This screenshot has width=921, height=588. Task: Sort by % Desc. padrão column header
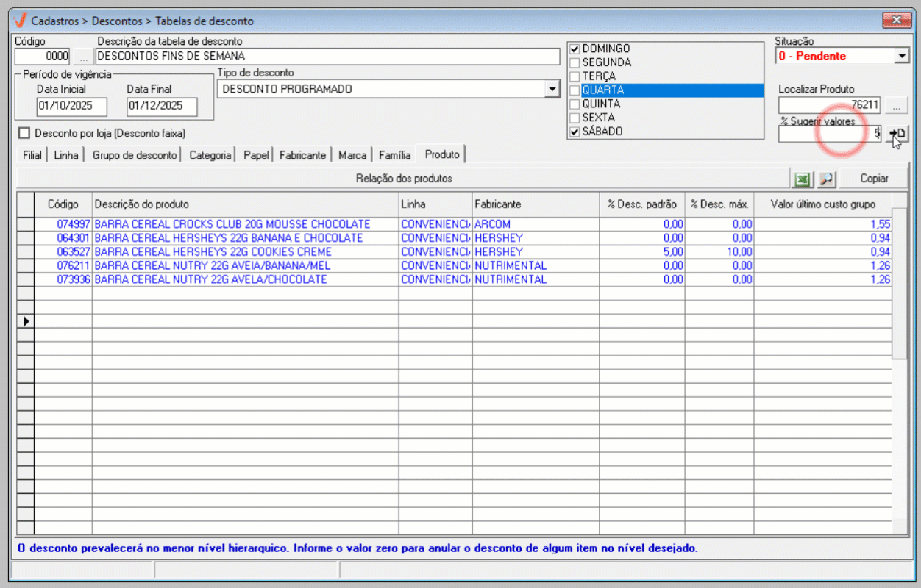(x=641, y=204)
